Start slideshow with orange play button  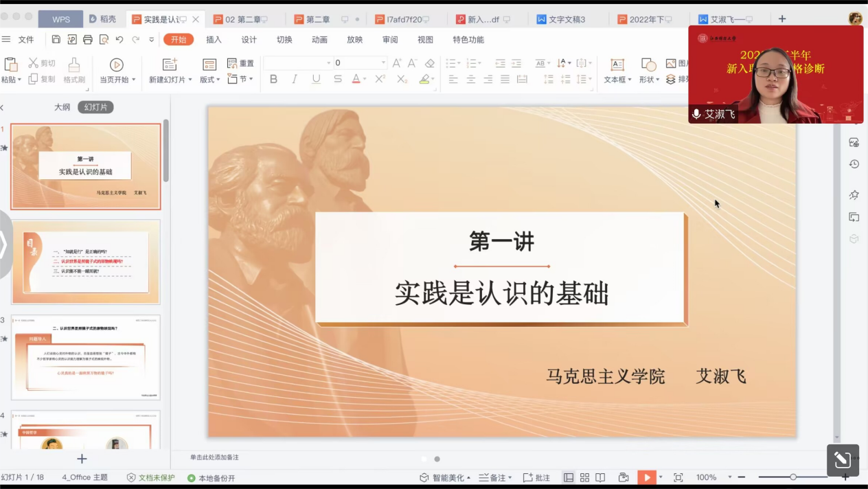[x=647, y=477]
